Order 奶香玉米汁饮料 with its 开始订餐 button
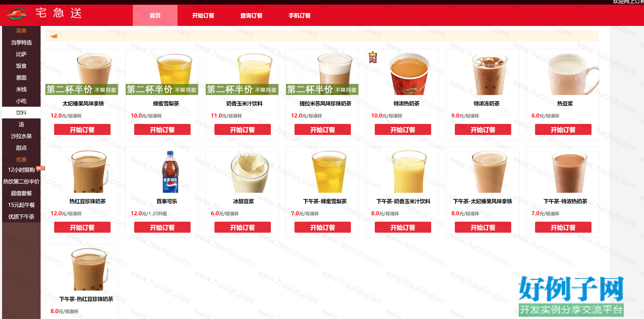 point(242,130)
